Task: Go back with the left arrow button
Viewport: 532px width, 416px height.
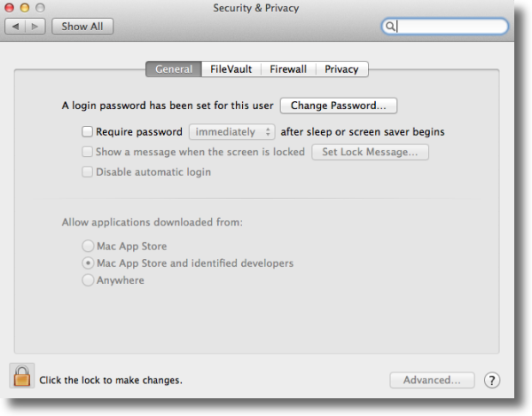Action: click(15, 27)
